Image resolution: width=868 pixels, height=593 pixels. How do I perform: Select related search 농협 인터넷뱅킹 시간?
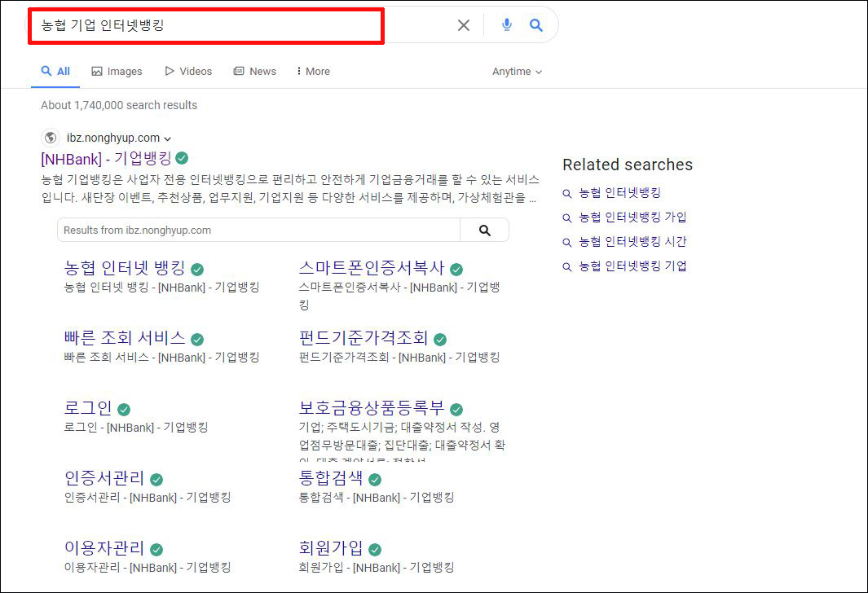[x=632, y=242]
